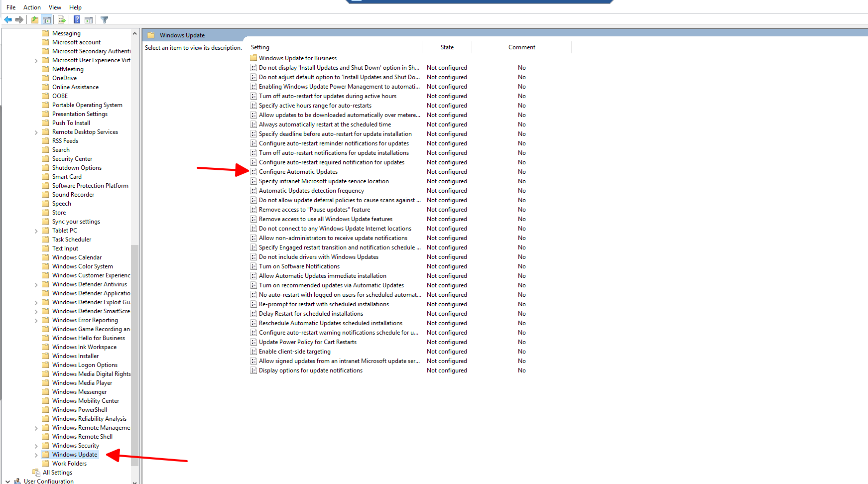Select Windows Update in the tree

[x=75, y=455]
